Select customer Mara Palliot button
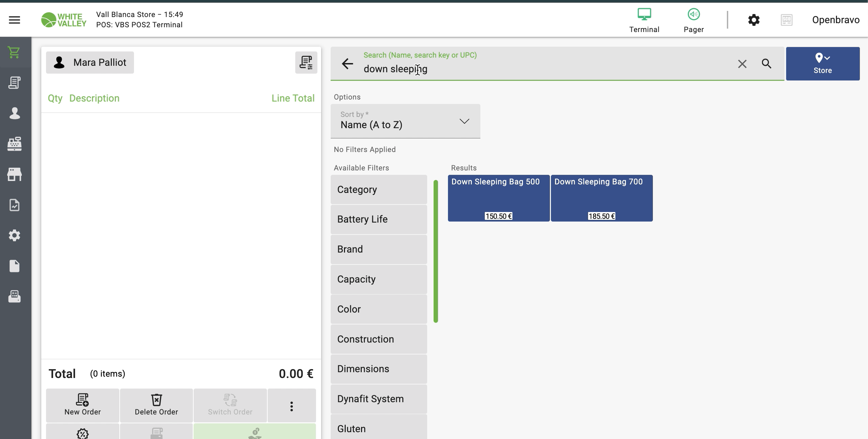Image resolution: width=868 pixels, height=439 pixels. (x=90, y=63)
